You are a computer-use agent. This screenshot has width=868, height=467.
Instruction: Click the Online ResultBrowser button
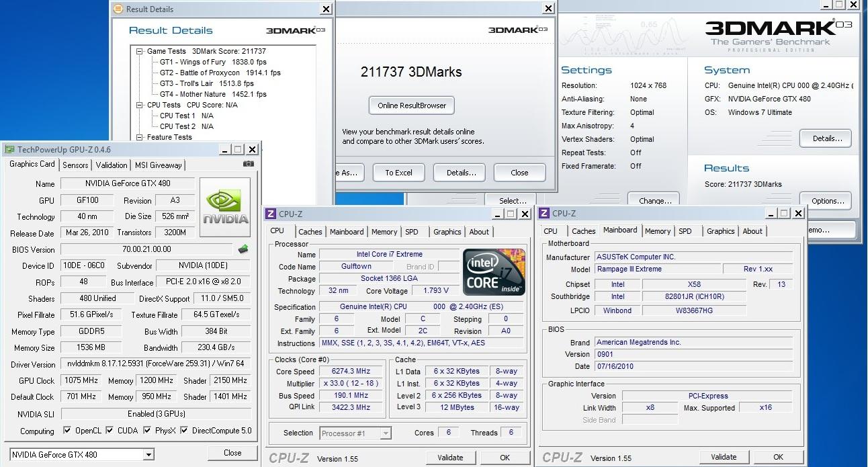(x=412, y=105)
